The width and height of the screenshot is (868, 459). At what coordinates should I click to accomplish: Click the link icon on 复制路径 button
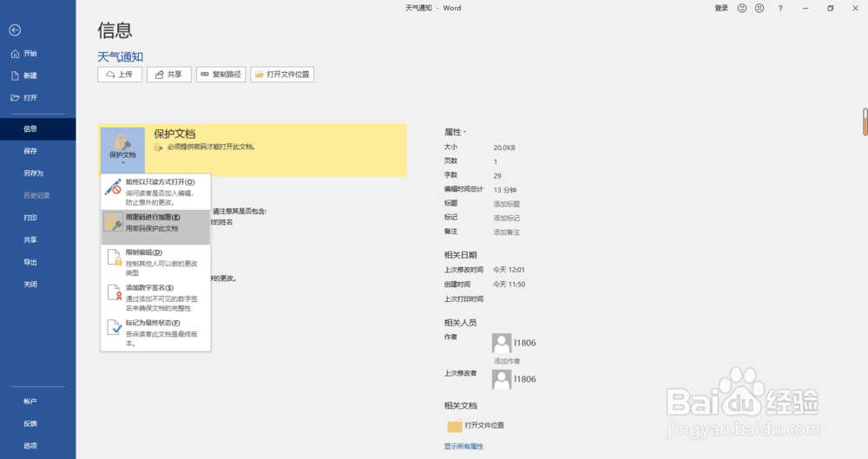(205, 75)
